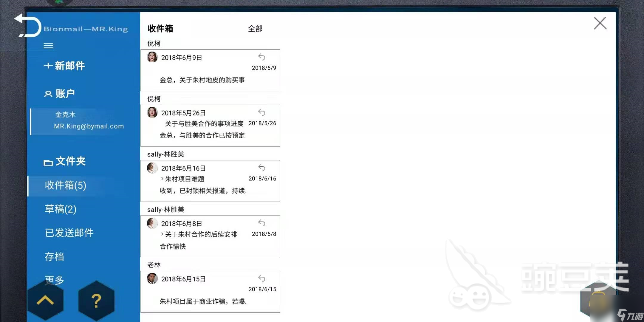Reply to the 2018年6月16日 email
The image size is (644, 322).
point(262,168)
